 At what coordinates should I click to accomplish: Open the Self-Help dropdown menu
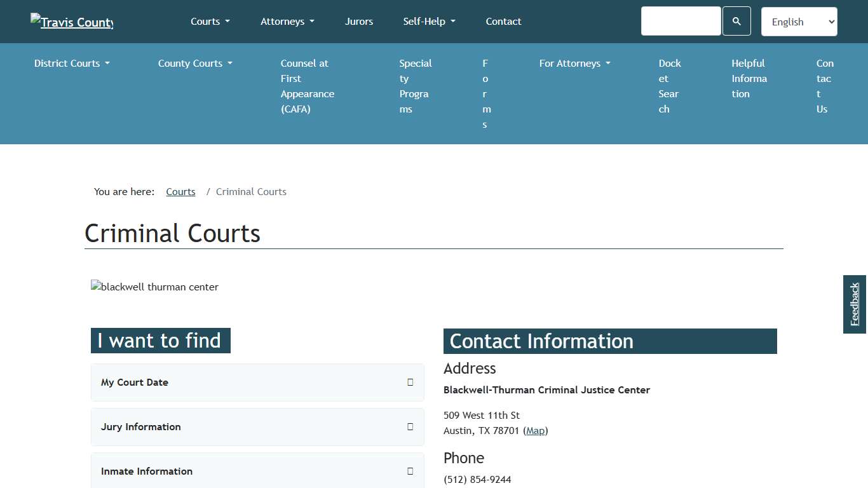point(429,21)
